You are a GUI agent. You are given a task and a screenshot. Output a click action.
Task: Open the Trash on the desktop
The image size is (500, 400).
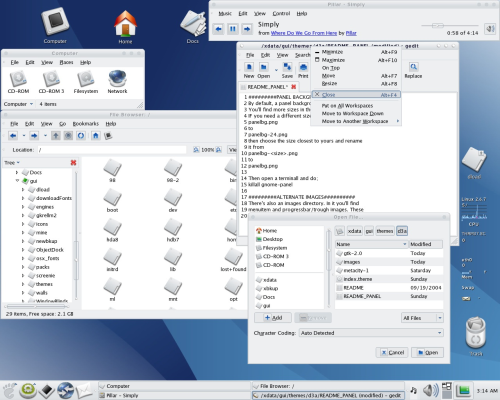pyautogui.click(x=476, y=336)
